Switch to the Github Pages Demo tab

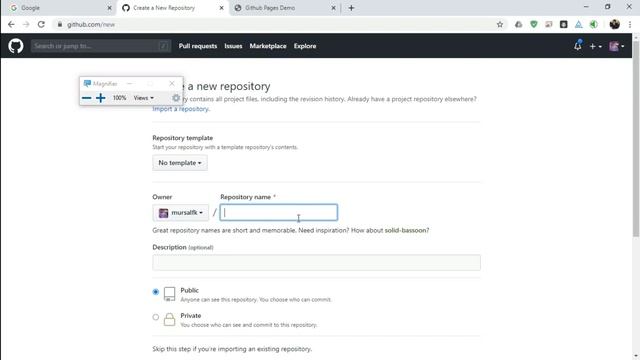pyautogui.click(x=285, y=8)
